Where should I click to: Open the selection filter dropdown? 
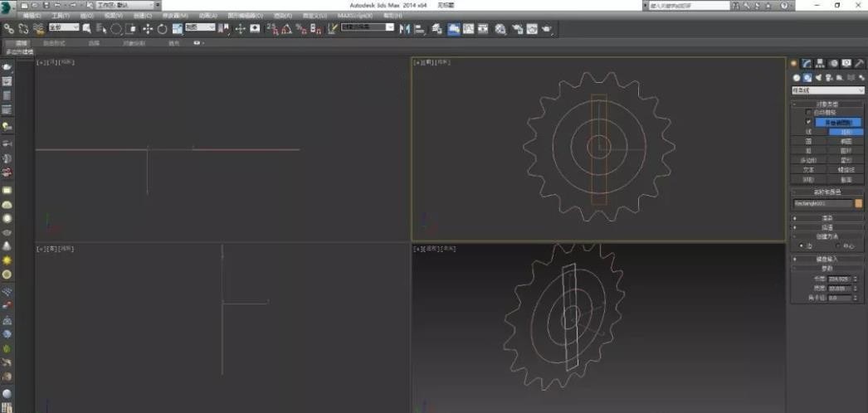click(63, 28)
